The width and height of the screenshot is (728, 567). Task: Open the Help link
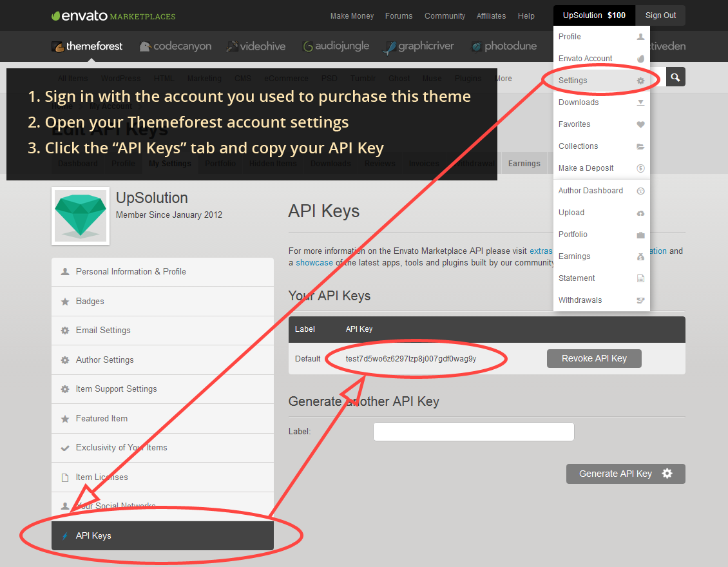[x=526, y=16]
